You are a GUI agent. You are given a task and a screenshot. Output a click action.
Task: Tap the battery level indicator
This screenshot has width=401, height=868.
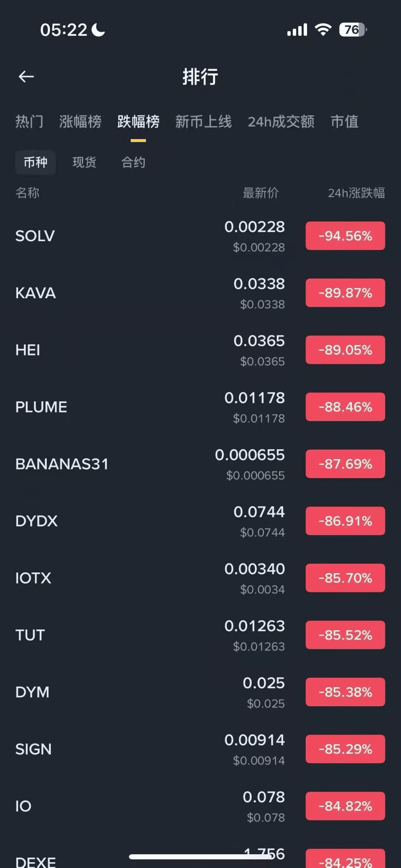tap(352, 30)
